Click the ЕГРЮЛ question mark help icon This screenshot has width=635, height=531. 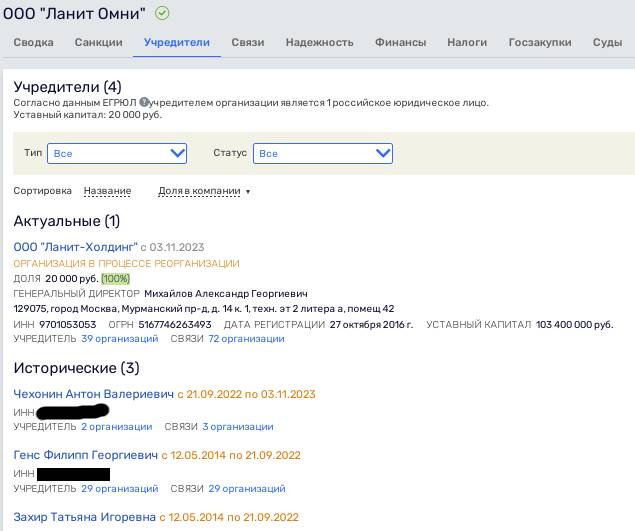144,102
